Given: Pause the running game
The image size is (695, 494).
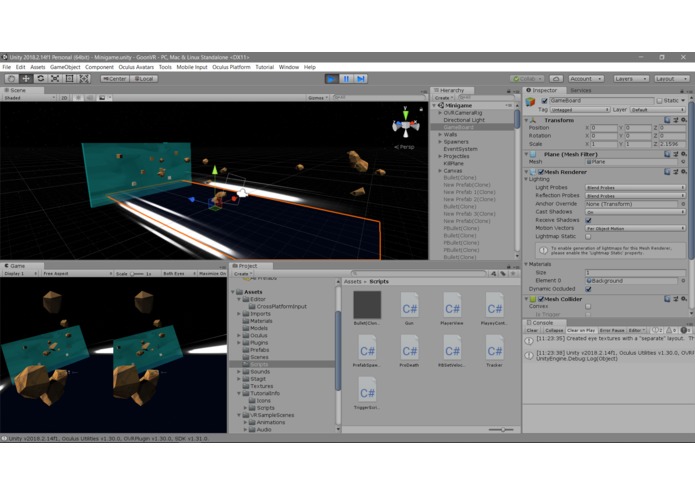Looking at the screenshot, I should tap(346, 79).
